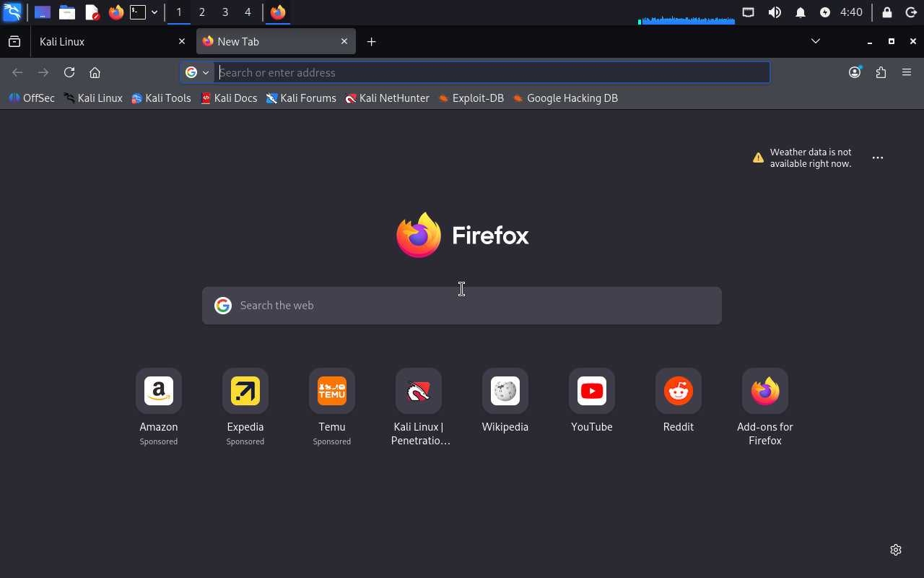Open the Wikipedia shortcut tile

pyautogui.click(x=505, y=392)
